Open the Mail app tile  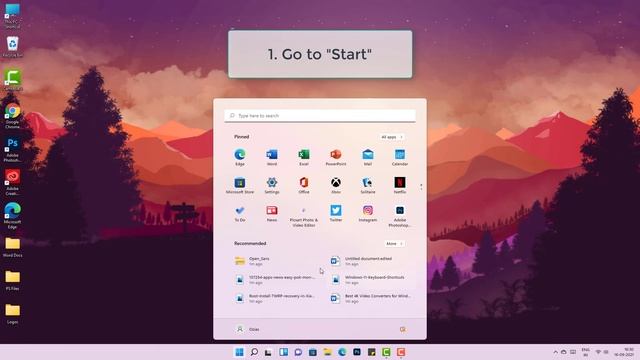click(368, 157)
